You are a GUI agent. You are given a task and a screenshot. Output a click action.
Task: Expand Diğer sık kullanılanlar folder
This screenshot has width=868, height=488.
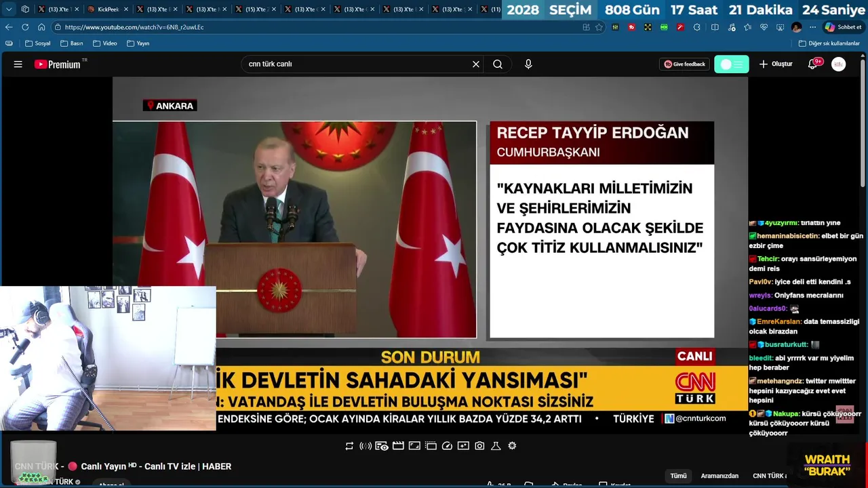click(x=829, y=43)
